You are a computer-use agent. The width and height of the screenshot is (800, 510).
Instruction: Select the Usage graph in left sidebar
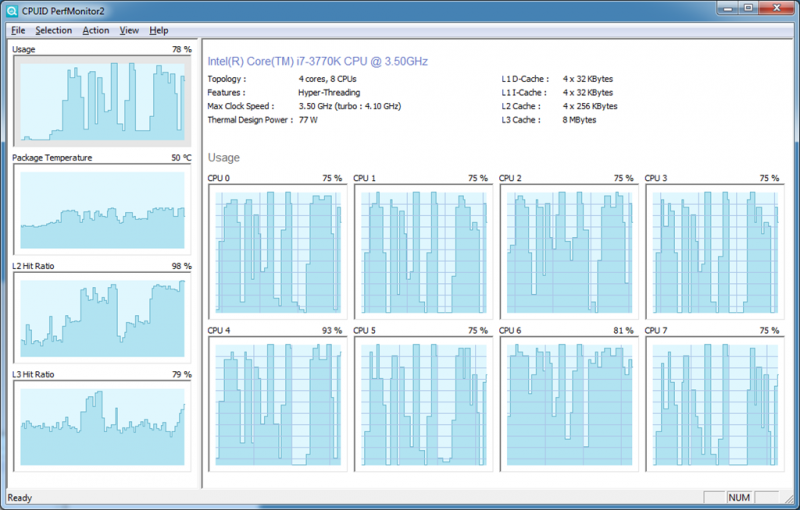[102, 102]
